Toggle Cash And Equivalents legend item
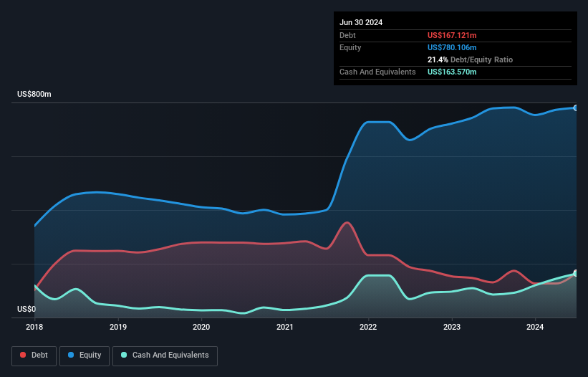 point(165,355)
